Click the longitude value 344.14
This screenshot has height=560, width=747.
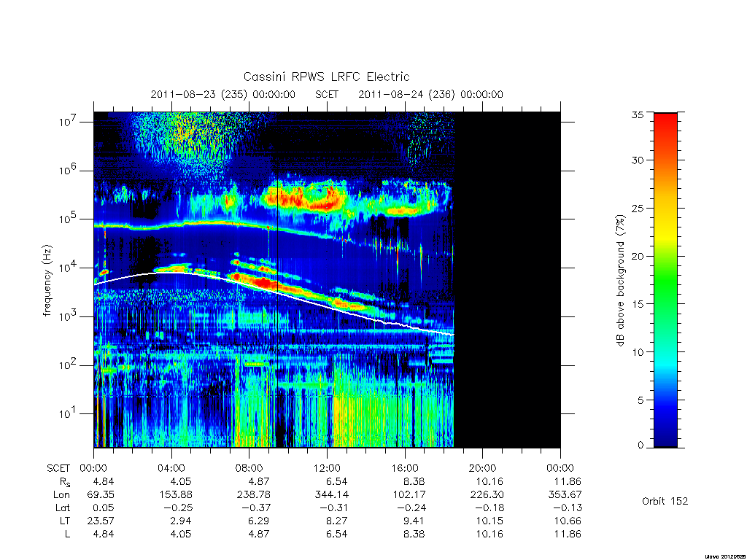tap(330, 495)
